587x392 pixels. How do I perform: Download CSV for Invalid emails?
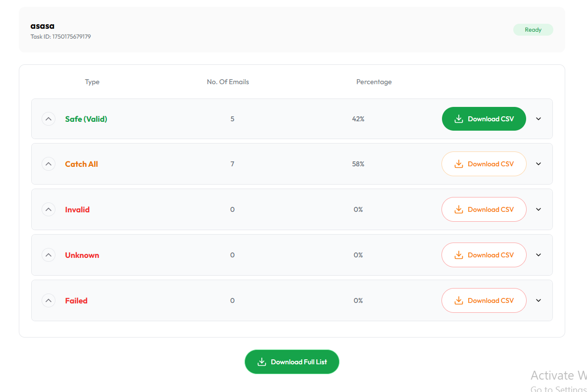[484, 209]
